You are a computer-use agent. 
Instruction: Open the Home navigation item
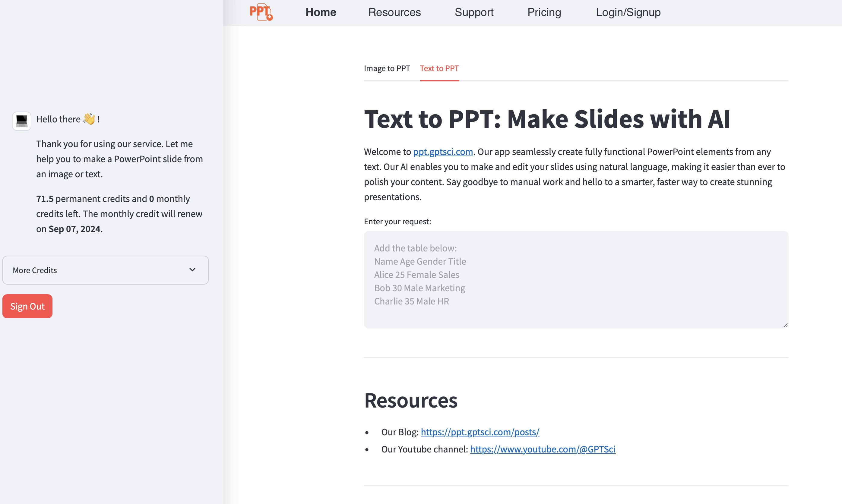(320, 12)
